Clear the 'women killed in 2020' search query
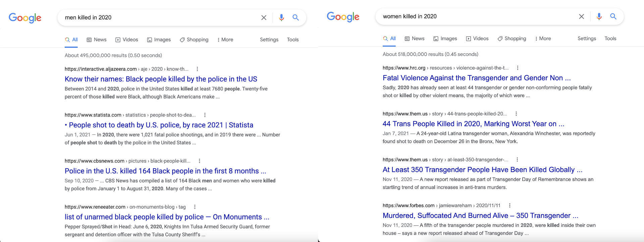The image size is (644, 242). 582,16
